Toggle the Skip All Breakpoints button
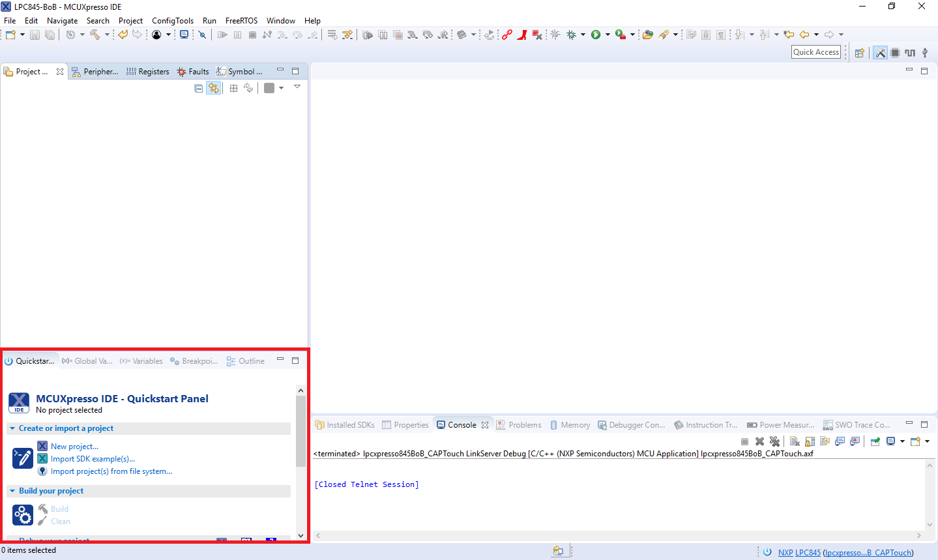Image resolution: width=938 pixels, height=560 pixels. click(x=202, y=35)
